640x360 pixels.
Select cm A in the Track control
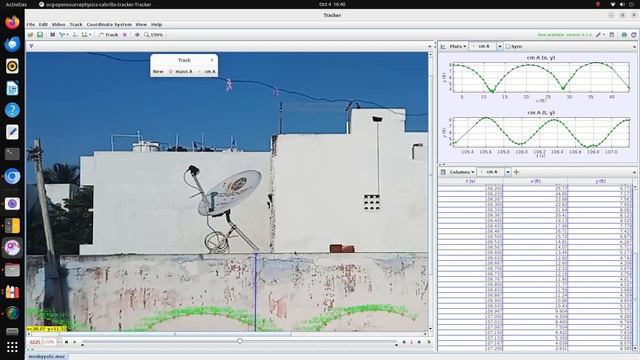(x=207, y=71)
